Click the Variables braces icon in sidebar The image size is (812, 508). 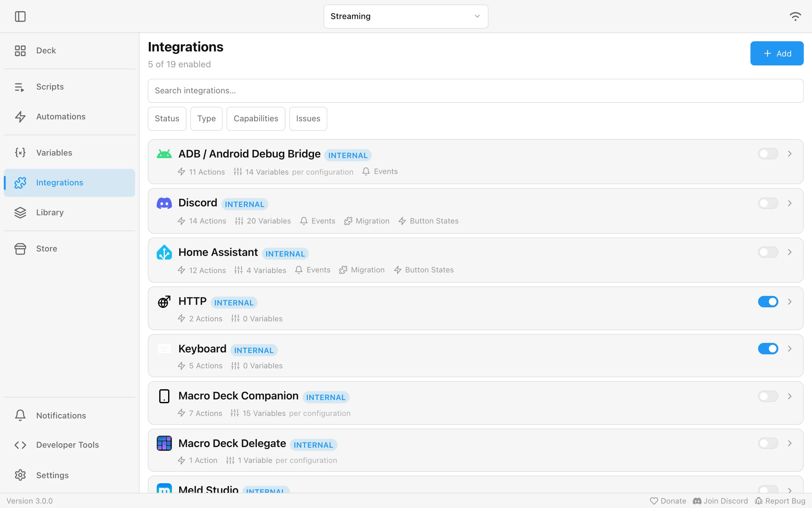[20, 152]
